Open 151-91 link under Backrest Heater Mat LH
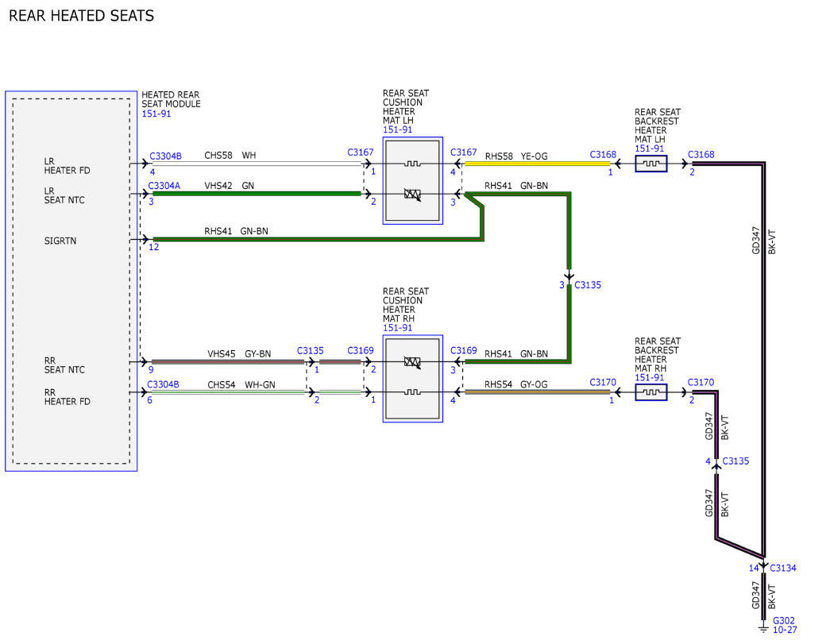The height and width of the screenshot is (644, 834). point(650,149)
